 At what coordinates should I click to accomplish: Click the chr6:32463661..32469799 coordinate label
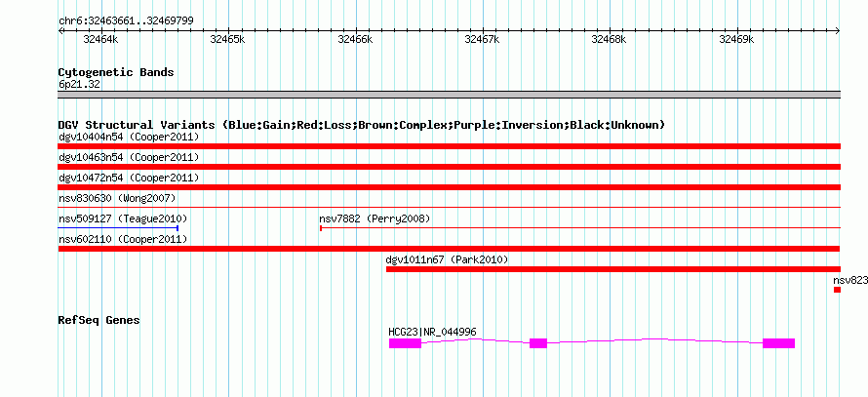pyautogui.click(x=126, y=21)
